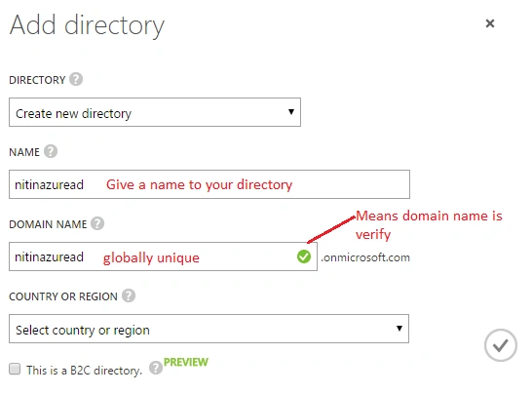
Task: Click the DOMAIN NAME field label
Action: [48, 224]
